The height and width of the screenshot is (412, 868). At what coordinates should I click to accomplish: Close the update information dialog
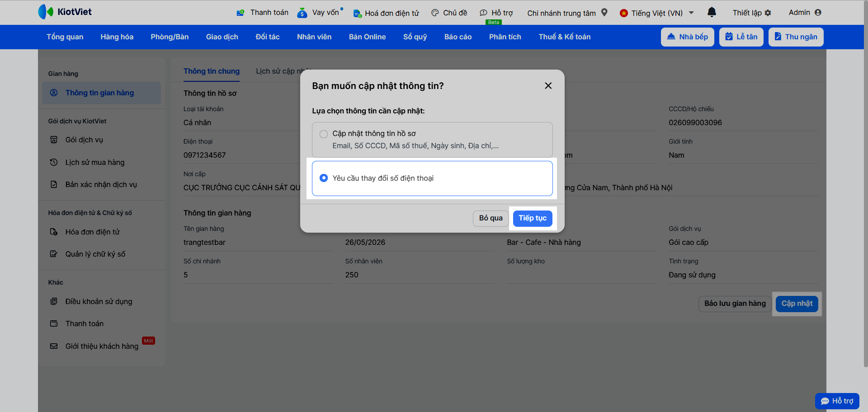coord(548,86)
